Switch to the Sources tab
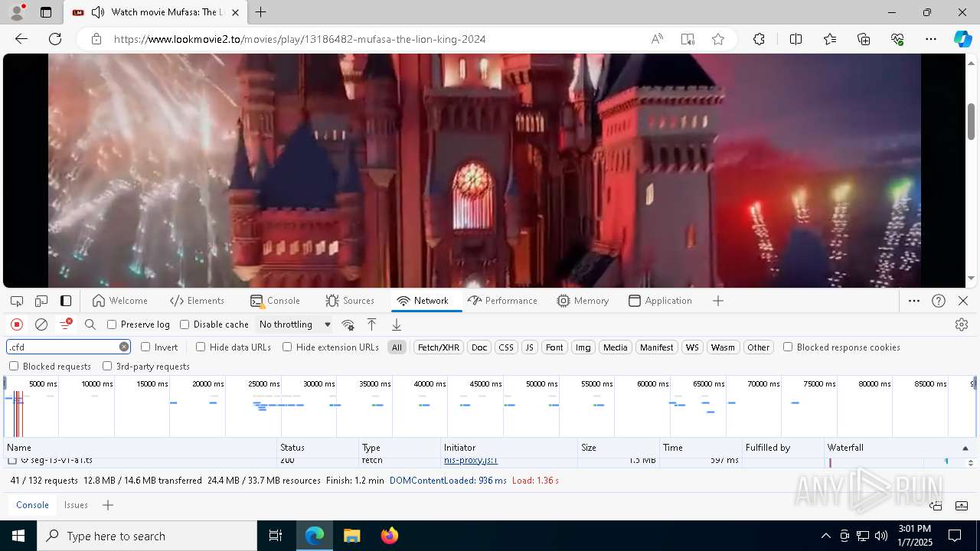This screenshot has width=980, height=551. click(350, 301)
